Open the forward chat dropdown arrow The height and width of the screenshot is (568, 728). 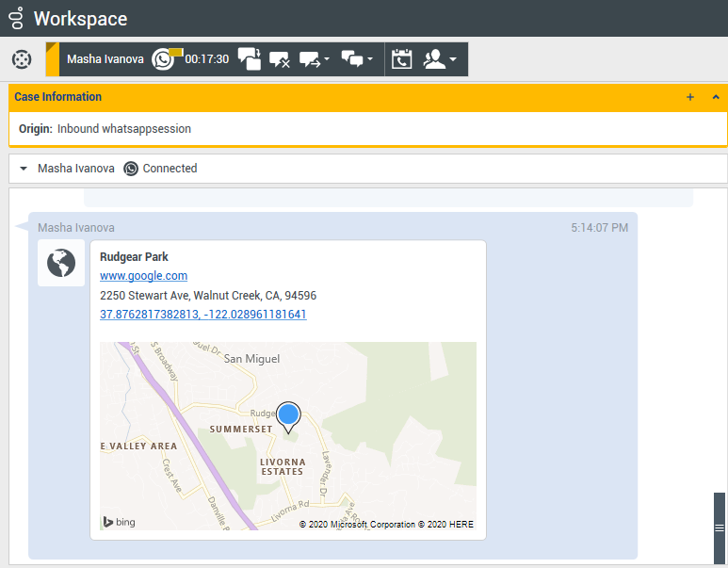pyautogui.click(x=326, y=59)
